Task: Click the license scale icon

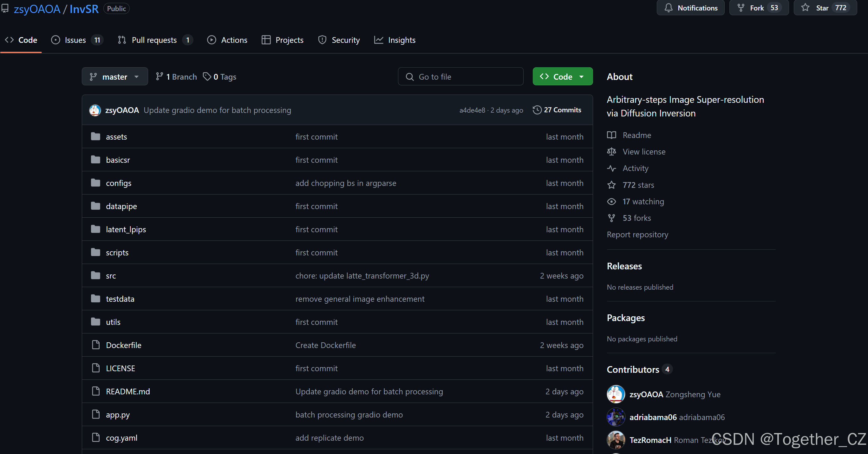Action: [x=611, y=152]
